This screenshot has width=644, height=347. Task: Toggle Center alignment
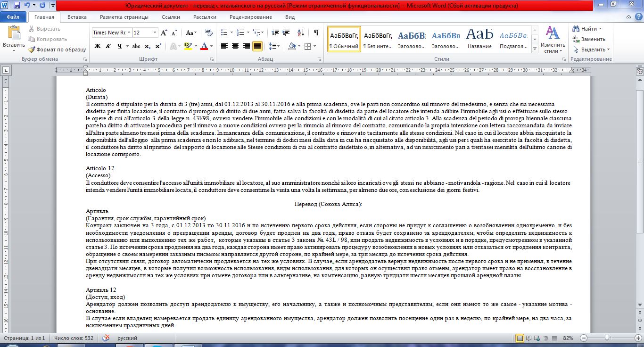click(235, 46)
